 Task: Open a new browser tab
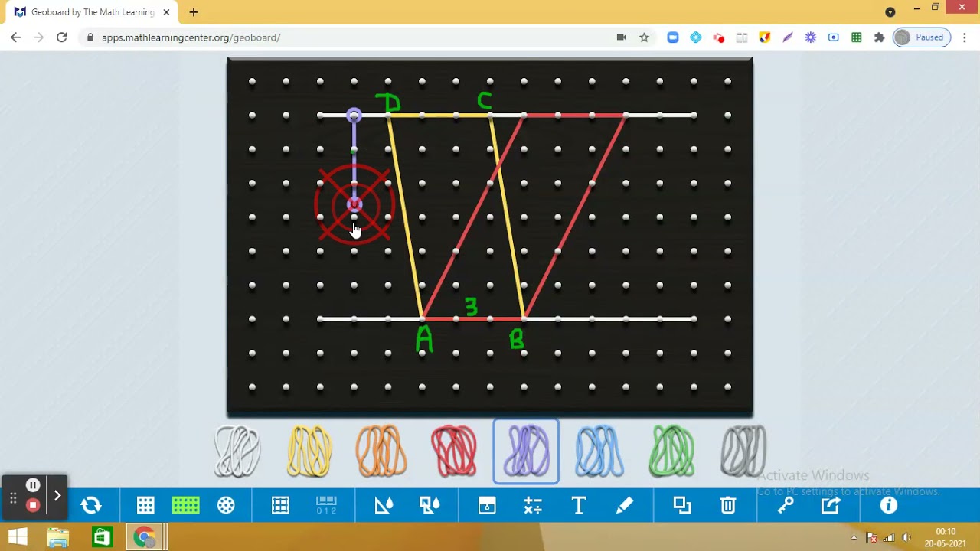(194, 12)
